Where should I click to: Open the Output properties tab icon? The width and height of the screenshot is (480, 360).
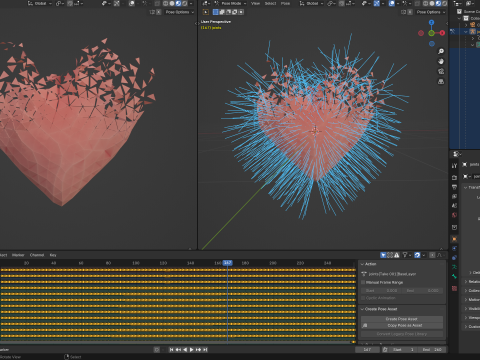[454, 187]
